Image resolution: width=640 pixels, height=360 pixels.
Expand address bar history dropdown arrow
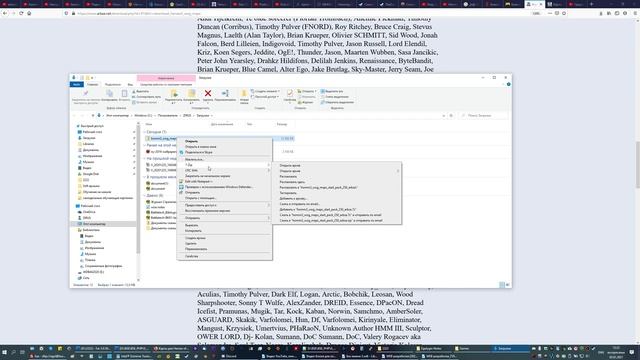[x=444, y=116]
